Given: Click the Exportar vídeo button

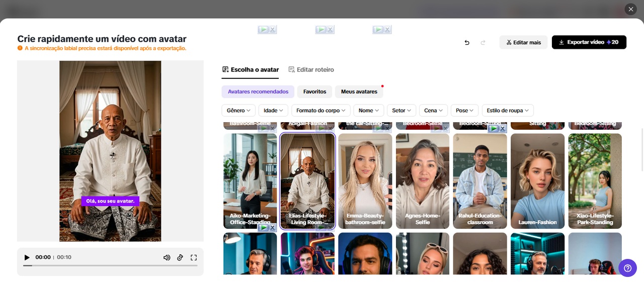Looking at the screenshot, I should point(589,42).
